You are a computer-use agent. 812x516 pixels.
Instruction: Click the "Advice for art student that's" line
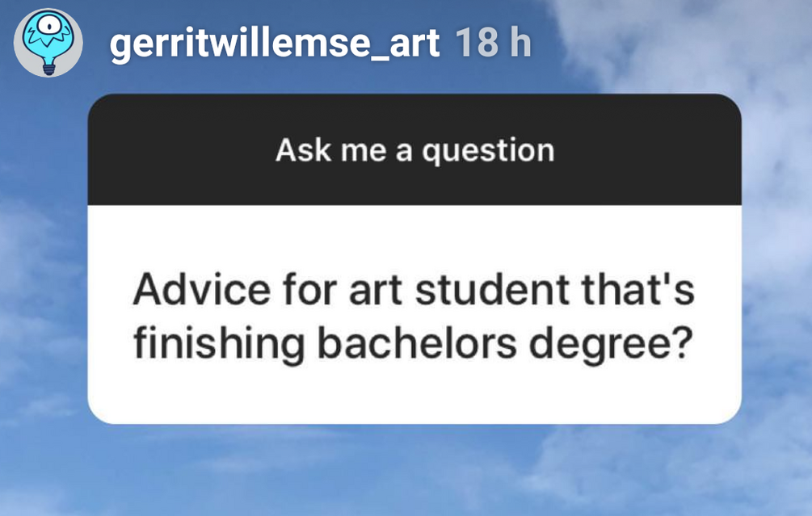(x=414, y=290)
